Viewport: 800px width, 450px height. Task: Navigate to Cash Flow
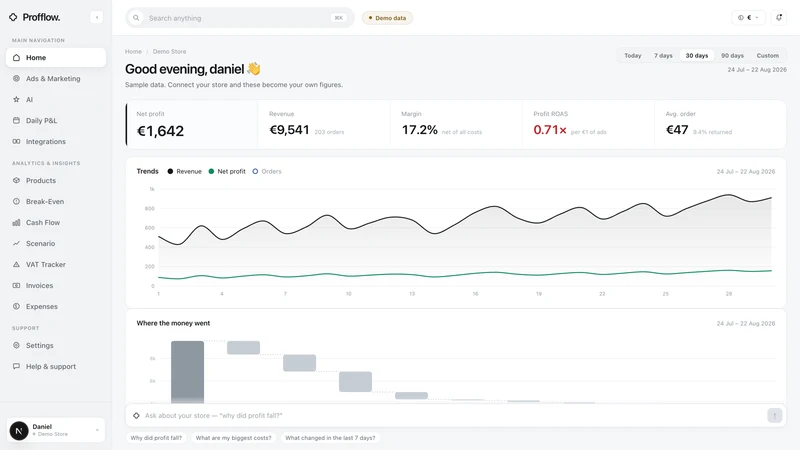pos(56,222)
